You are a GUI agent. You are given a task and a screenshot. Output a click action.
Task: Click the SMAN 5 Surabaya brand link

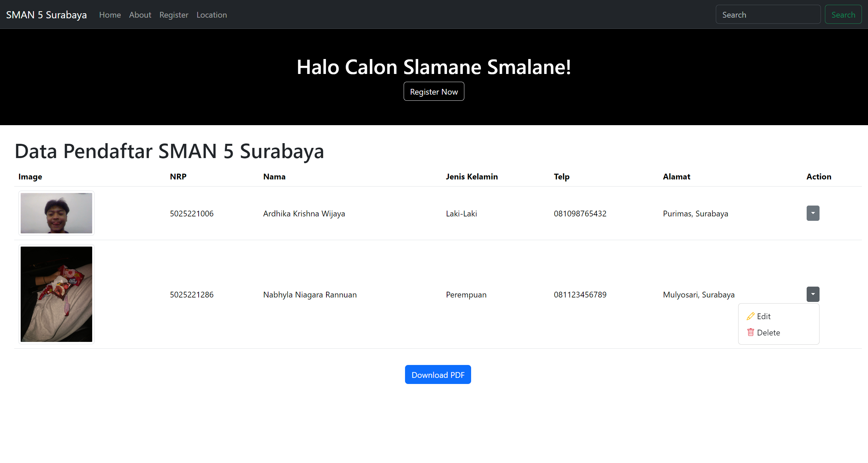point(46,15)
